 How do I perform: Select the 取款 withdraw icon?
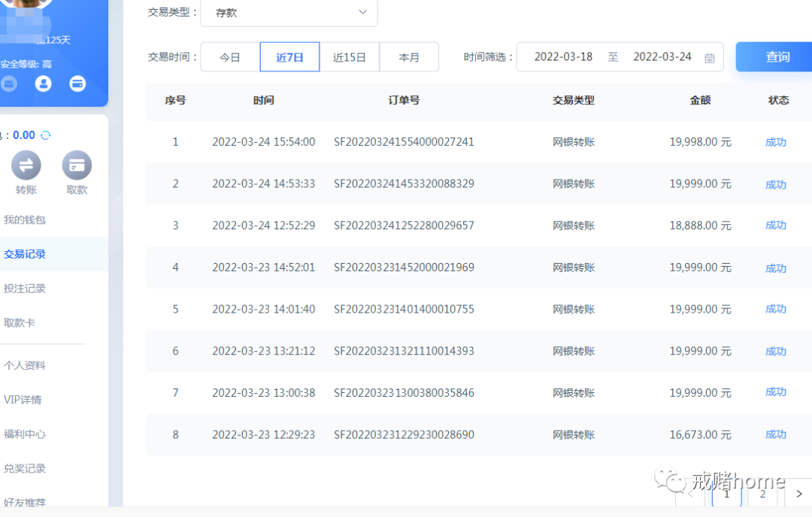(x=77, y=165)
